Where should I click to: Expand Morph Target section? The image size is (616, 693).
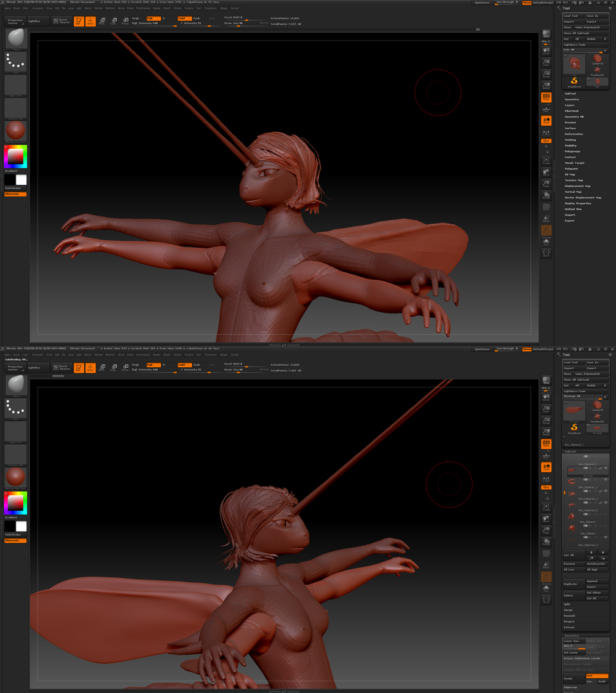point(574,163)
